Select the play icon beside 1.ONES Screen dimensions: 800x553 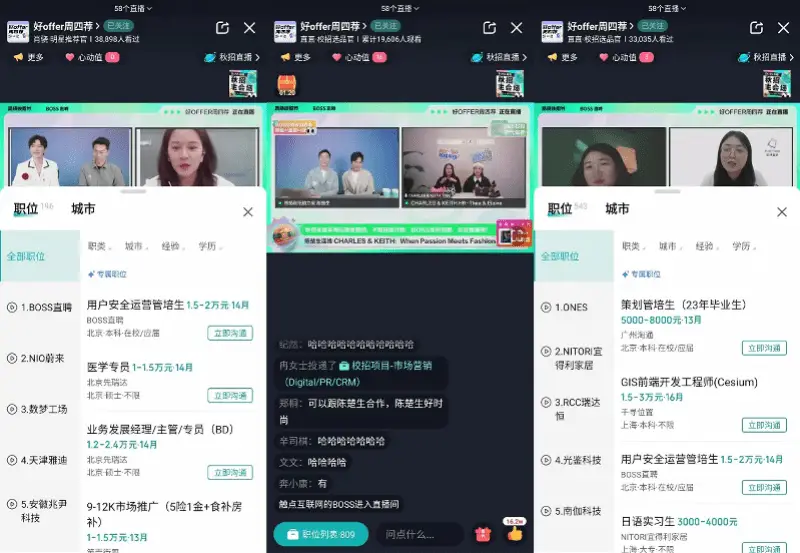[x=546, y=307]
